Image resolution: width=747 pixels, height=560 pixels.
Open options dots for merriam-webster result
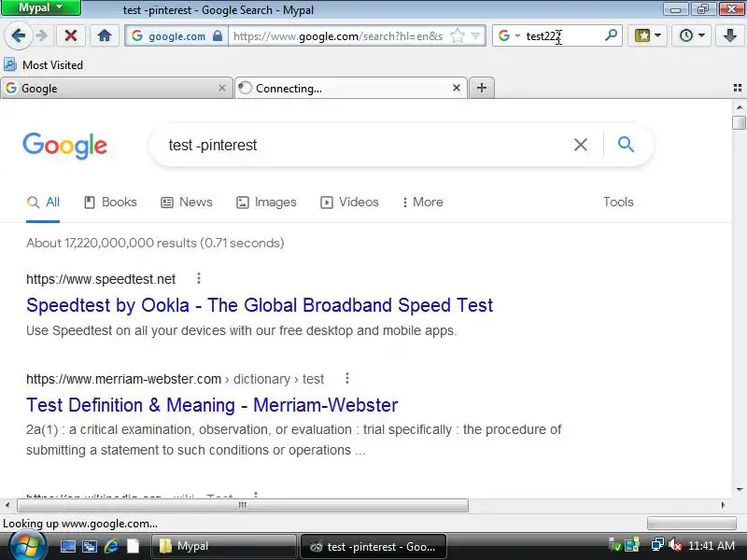(347, 378)
